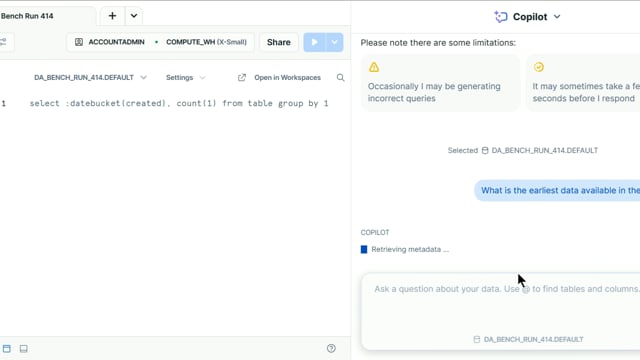Select the Bench Run 414 tab
The height and width of the screenshot is (360, 640).
pos(27,16)
